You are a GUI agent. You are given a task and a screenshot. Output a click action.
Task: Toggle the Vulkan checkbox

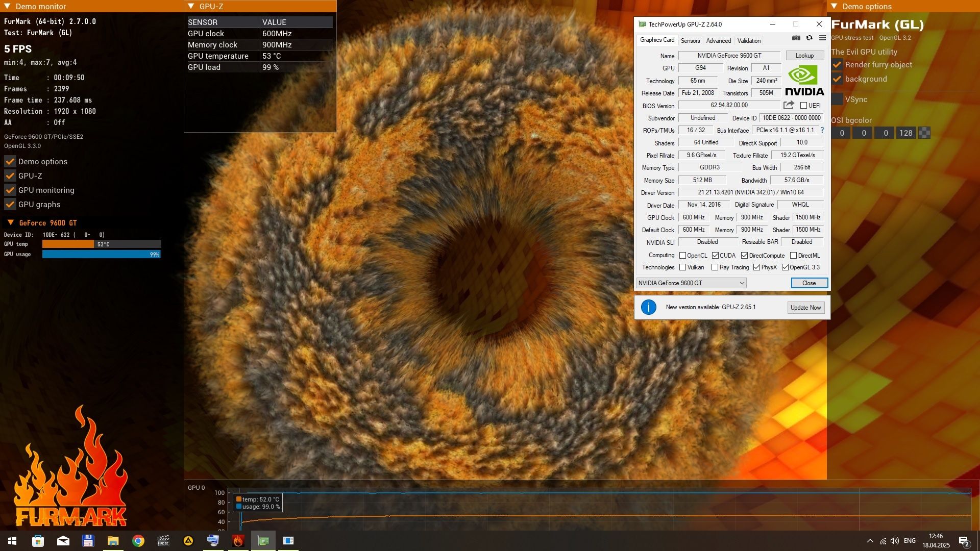point(682,267)
